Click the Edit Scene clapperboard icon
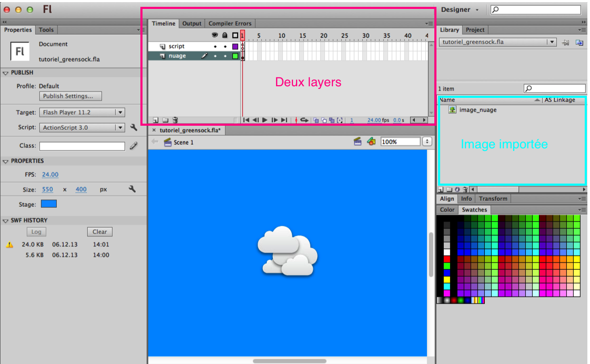Viewport: 590px width, 364px height. (x=358, y=141)
